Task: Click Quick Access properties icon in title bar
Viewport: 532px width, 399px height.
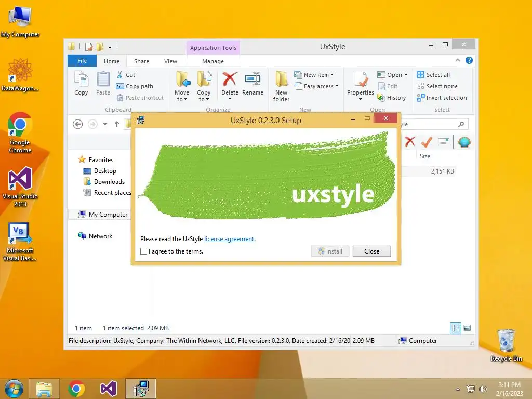Action: [89, 46]
